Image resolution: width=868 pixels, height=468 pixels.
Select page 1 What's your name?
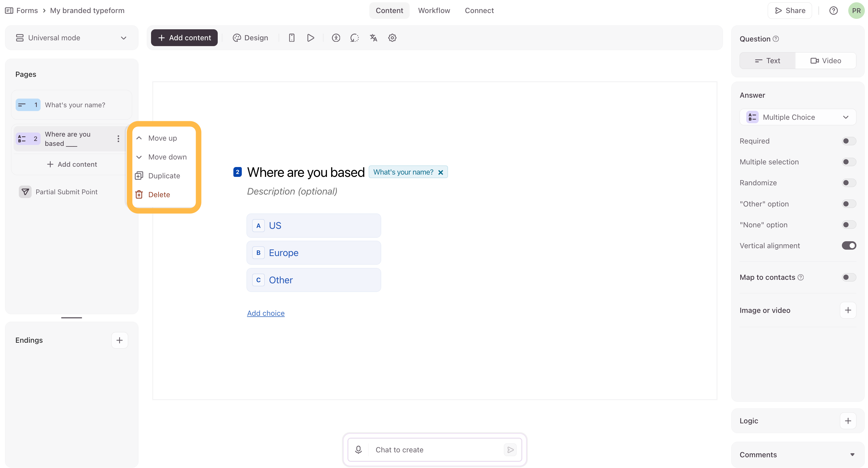pyautogui.click(x=71, y=105)
